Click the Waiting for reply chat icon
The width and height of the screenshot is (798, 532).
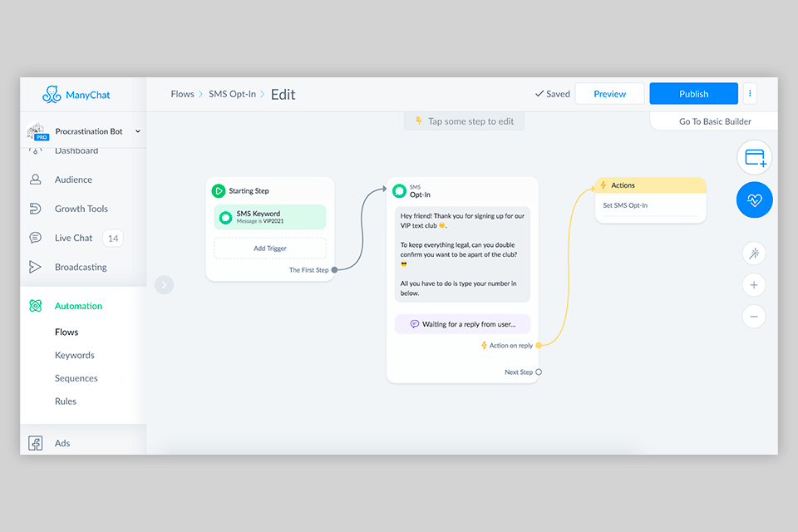pyautogui.click(x=414, y=324)
